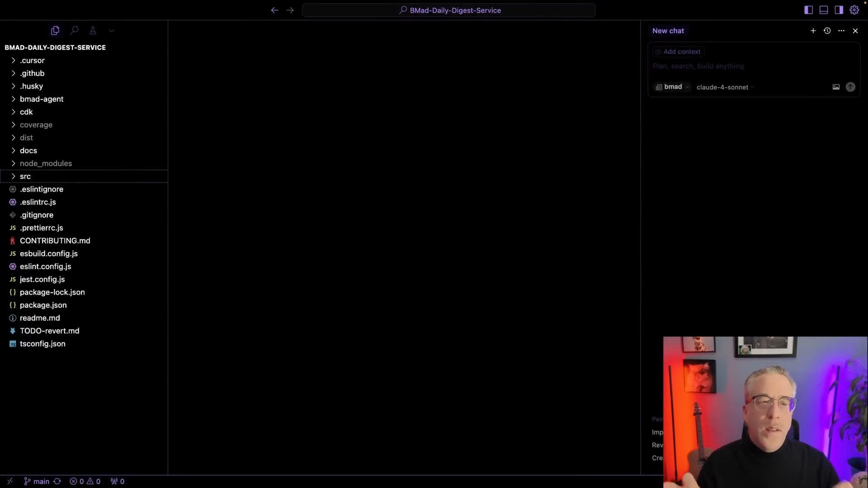The image size is (868, 488).
Task: Toggle secondary sidebar layout icon
Action: click(x=839, y=10)
